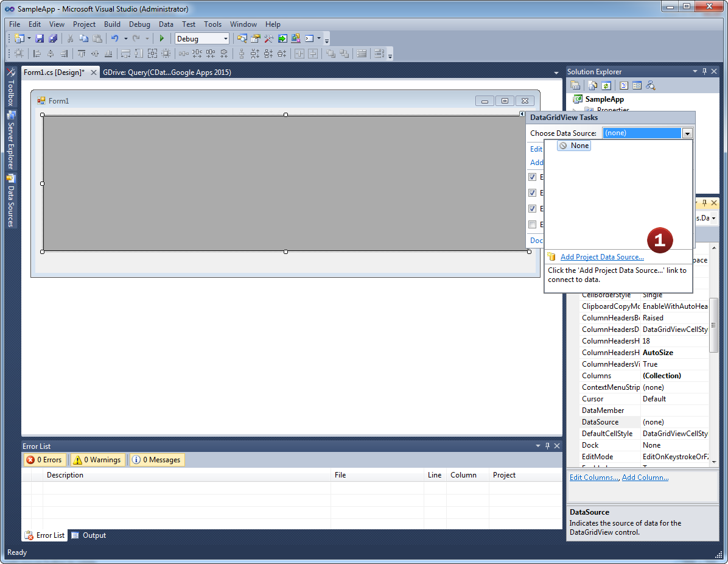Screen dimensions: 728x564
Task: Expand the Properties node in Solution Explorer
Action: 573,110
